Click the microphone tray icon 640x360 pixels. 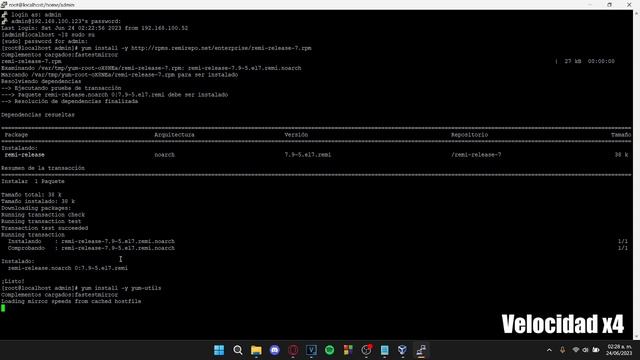point(562,350)
